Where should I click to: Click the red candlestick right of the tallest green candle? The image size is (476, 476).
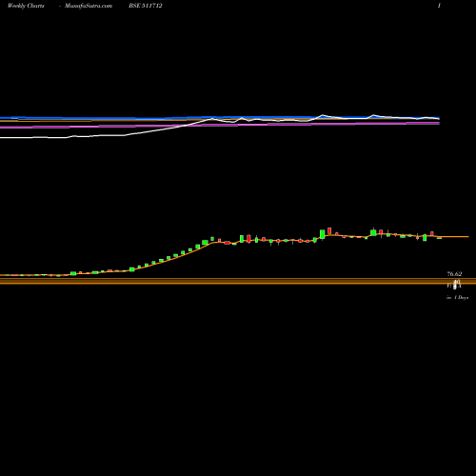(x=329, y=230)
